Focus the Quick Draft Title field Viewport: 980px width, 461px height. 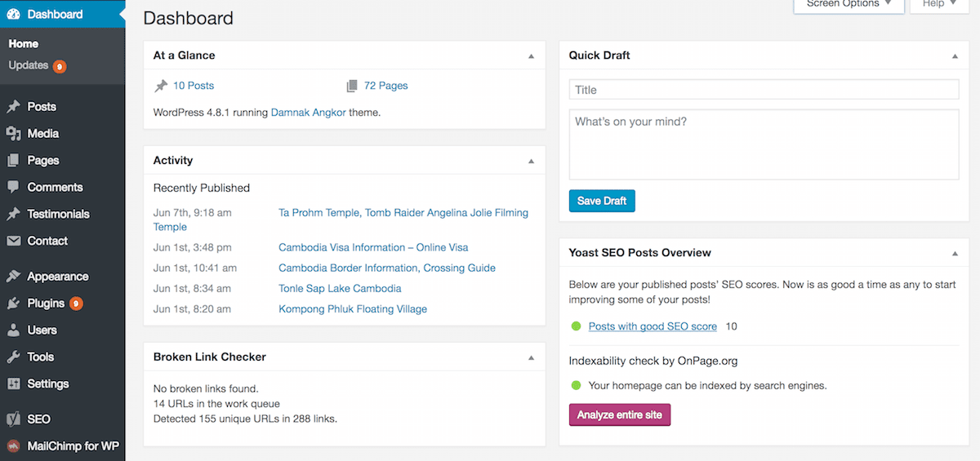pos(764,90)
